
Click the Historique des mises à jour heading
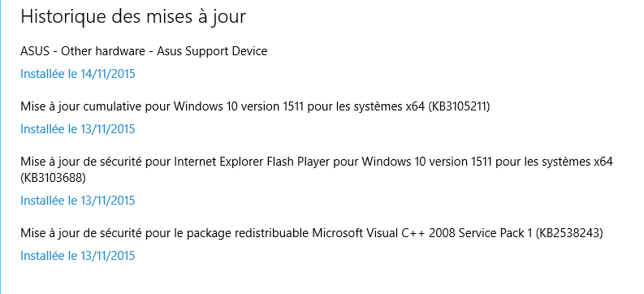point(133,16)
